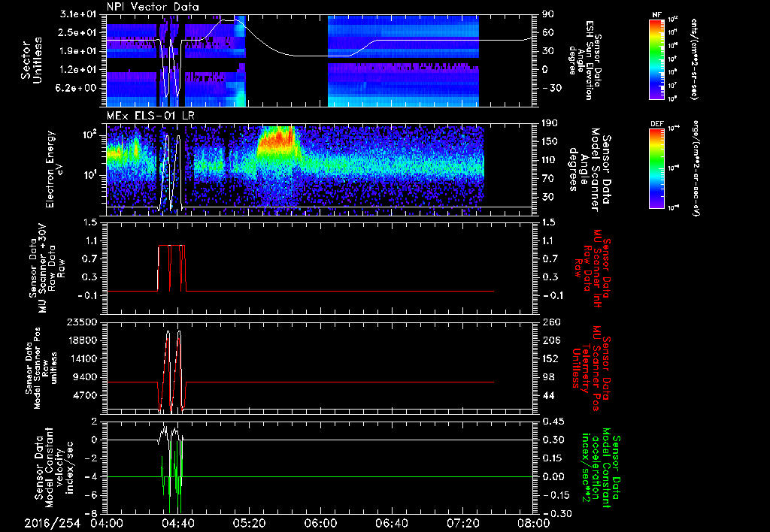The width and height of the screenshot is (770, 532).
Task: Click the '90' elevation angle tick
Action: coord(549,14)
